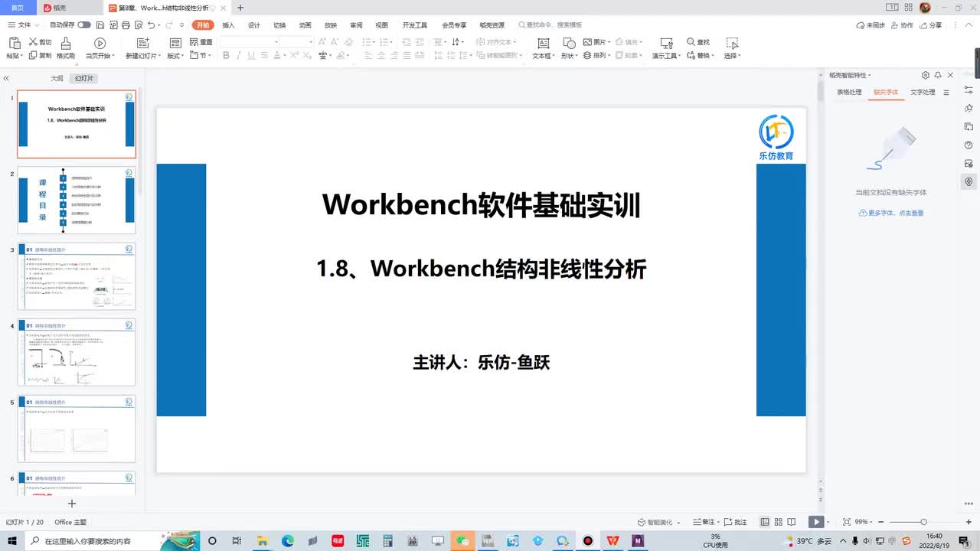This screenshot has width=980, height=551.
Task: Select slide 4 thumbnail in slide pane
Action: pos(77,353)
